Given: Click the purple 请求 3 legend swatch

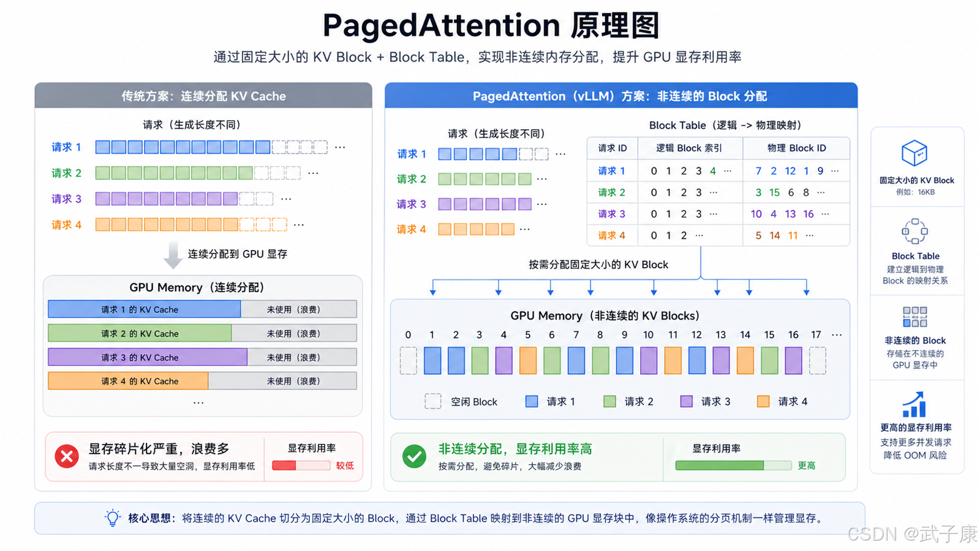Looking at the screenshot, I should pyautogui.click(x=687, y=402).
